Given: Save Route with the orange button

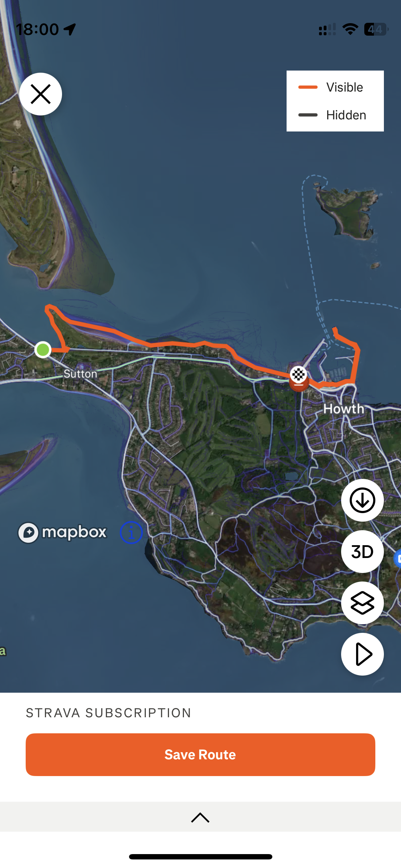Looking at the screenshot, I should coord(200,755).
